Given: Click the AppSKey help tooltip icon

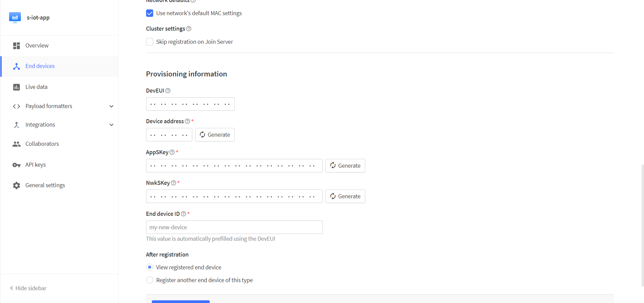Looking at the screenshot, I should click(172, 152).
